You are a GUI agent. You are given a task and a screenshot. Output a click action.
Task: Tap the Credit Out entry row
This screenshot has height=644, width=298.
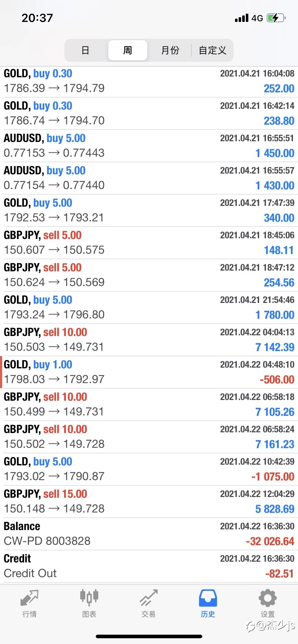[x=149, y=566]
